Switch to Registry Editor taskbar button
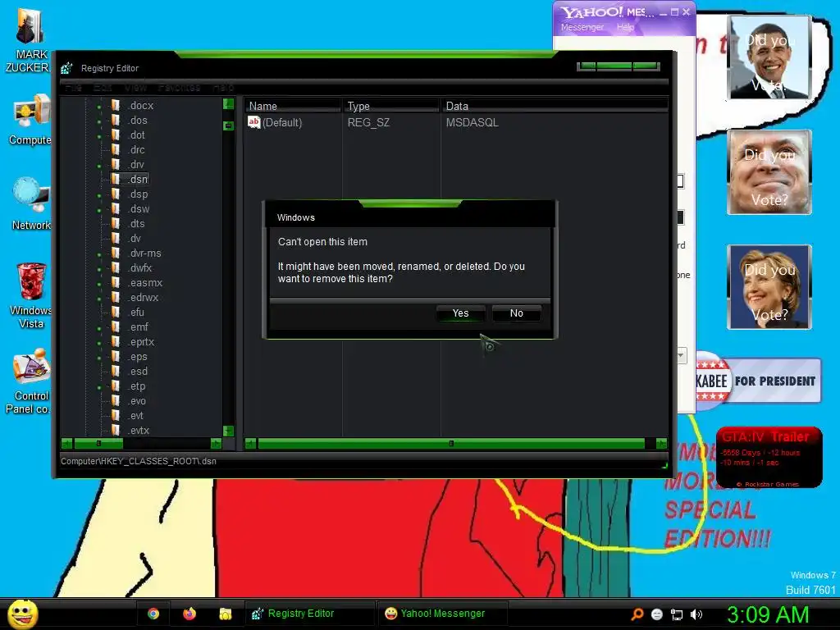This screenshot has width=840, height=630. point(309,614)
